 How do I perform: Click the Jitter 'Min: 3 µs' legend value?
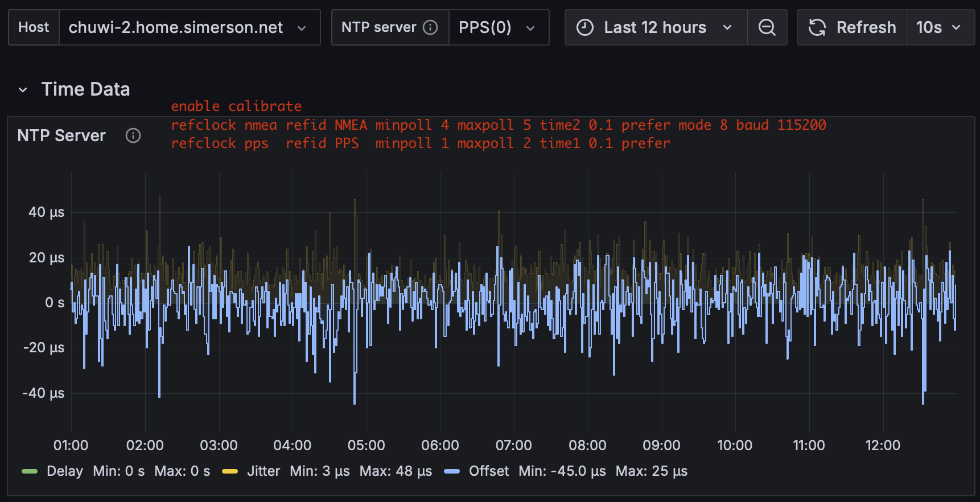pyautogui.click(x=320, y=471)
